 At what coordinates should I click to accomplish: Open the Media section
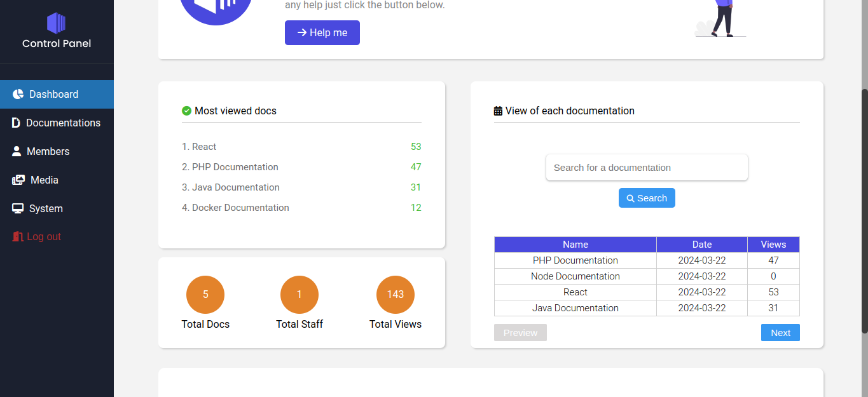point(57,180)
